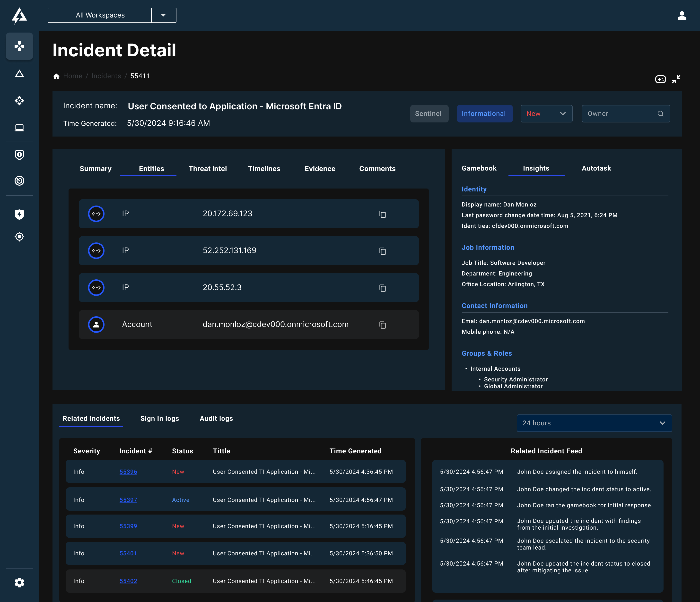Image resolution: width=700 pixels, height=602 pixels.
Task: Click the collapse arrows icon
Action: click(676, 79)
